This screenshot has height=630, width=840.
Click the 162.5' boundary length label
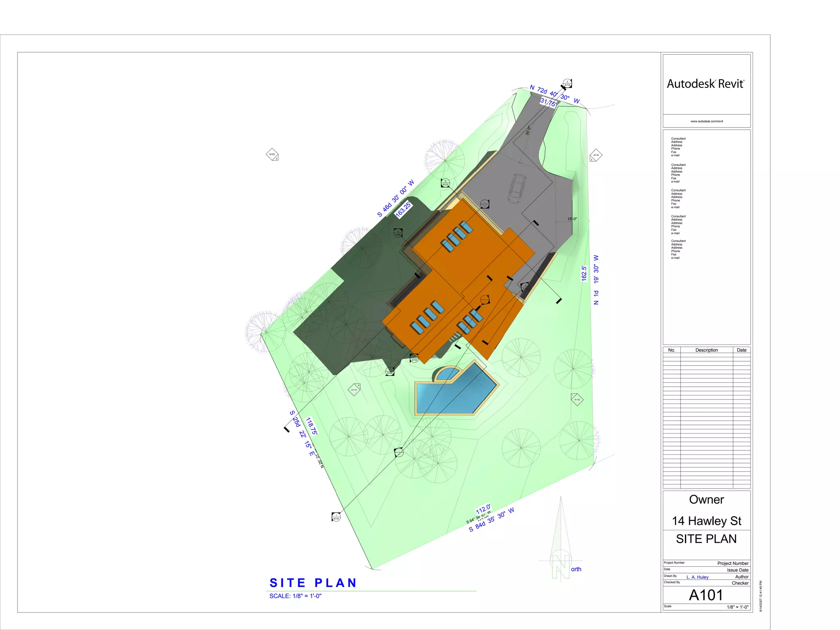coord(584,273)
